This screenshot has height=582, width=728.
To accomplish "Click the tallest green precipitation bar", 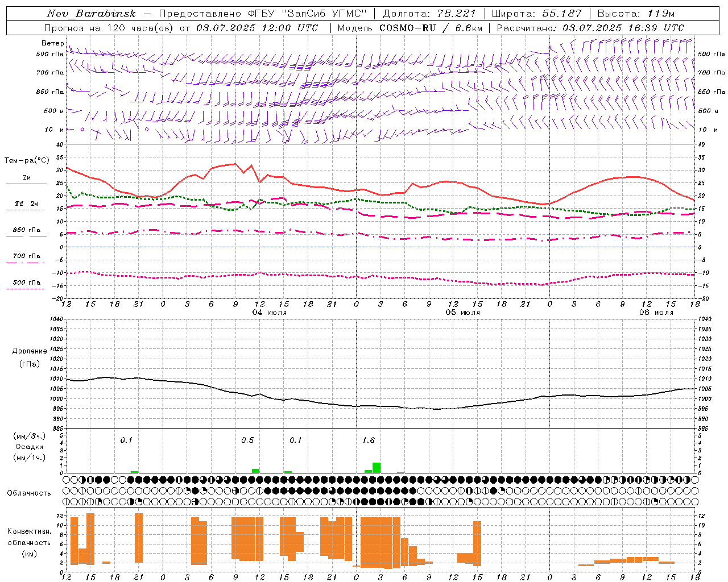I will point(377,468).
